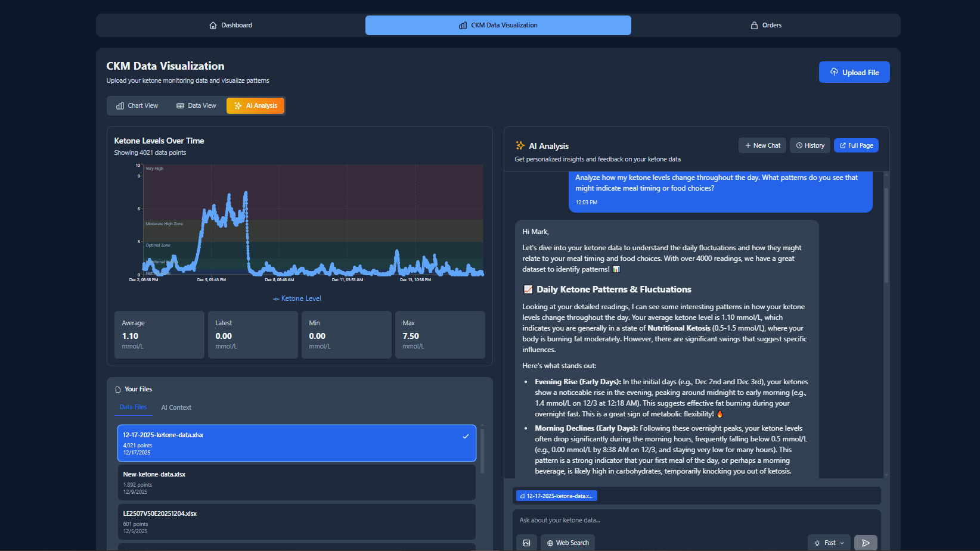
Task: Select the CKM Data Visualization tab
Action: [498, 25]
